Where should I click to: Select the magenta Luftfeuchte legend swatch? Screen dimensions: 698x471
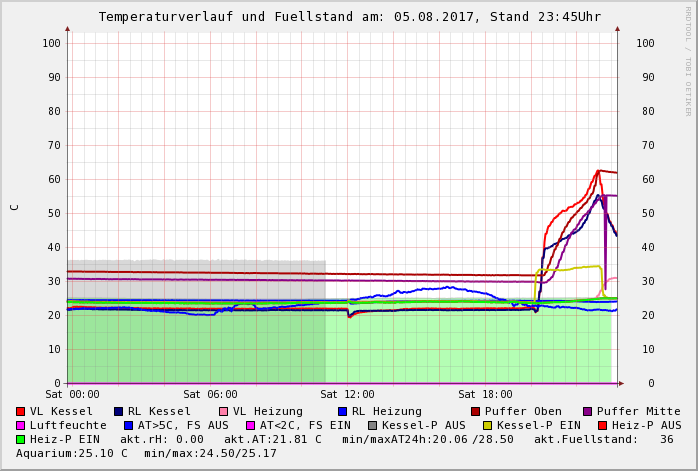pyautogui.click(x=20, y=425)
